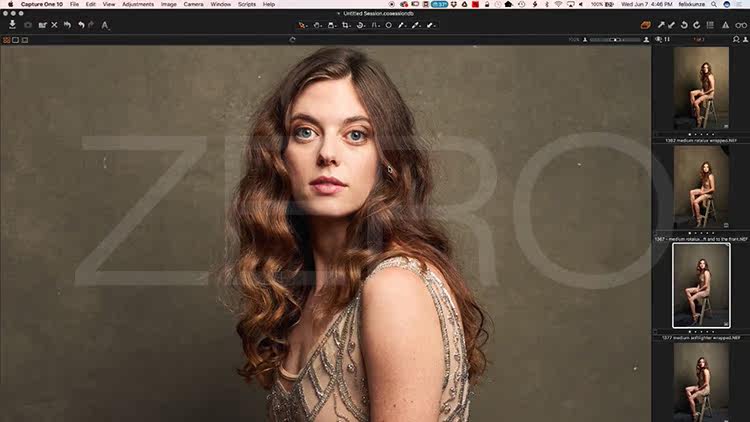Image resolution: width=750 pixels, height=422 pixels.
Task: Select thumbnail 1362 medium natalue wrapped.NEF
Action: coord(701,88)
